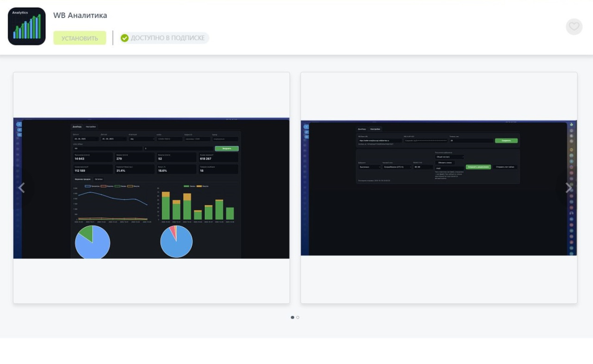Select the second carousel page dot
This screenshot has width=593, height=364.
click(x=298, y=317)
